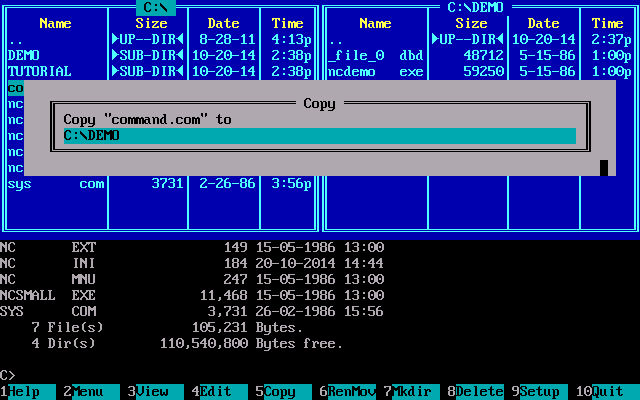
Task: Click the Name column header in left panel
Action: (x=56, y=23)
